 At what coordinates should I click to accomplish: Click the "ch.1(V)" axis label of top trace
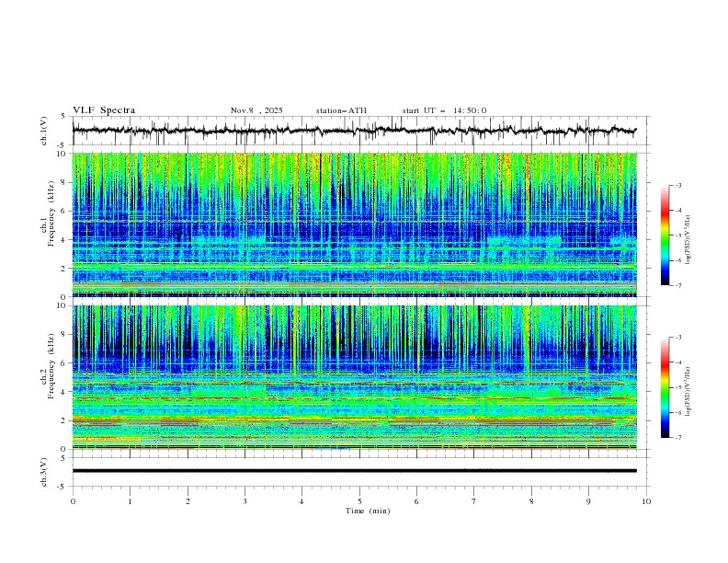(x=44, y=131)
